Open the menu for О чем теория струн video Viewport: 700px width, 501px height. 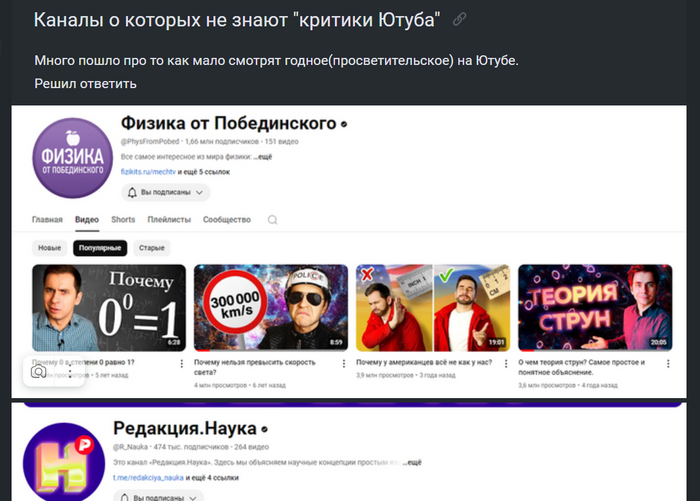click(668, 364)
